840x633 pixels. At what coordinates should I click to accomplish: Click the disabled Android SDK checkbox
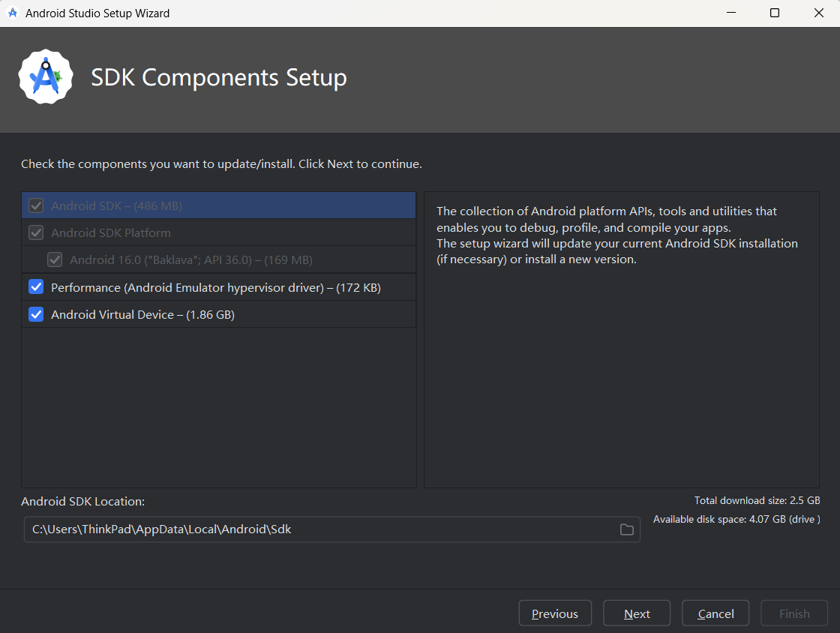click(x=36, y=205)
